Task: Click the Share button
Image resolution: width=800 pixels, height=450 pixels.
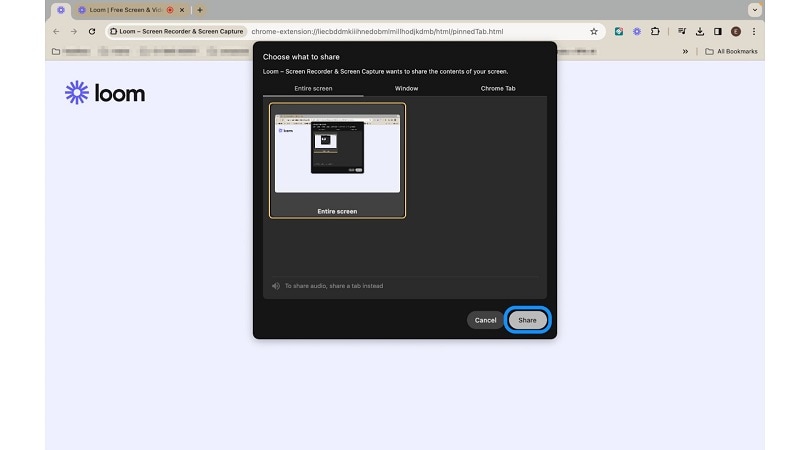Action: point(527,320)
